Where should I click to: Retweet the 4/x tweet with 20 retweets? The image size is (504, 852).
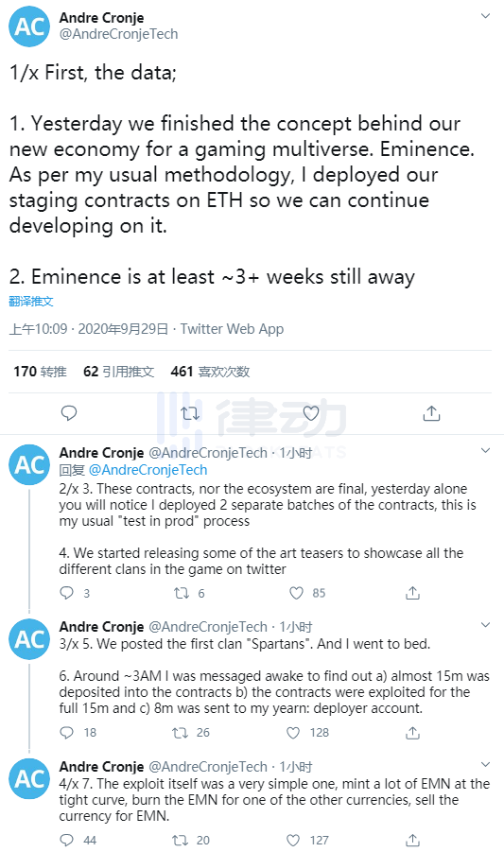point(181,840)
